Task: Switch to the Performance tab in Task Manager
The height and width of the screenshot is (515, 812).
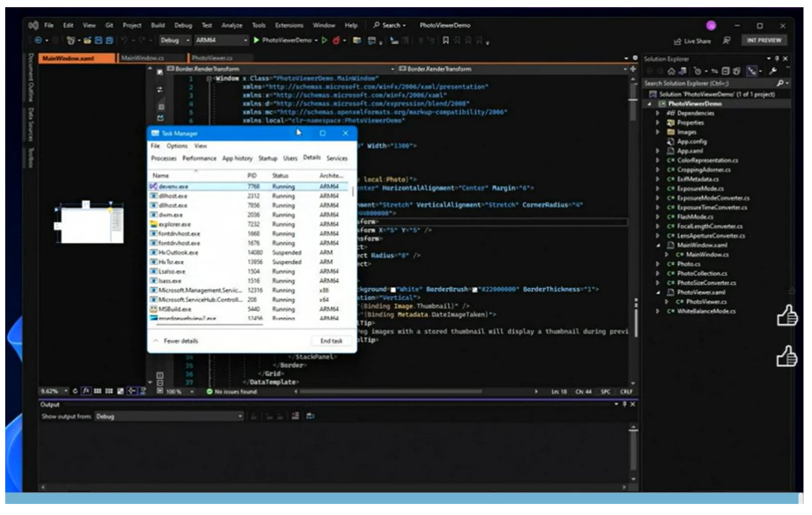Action: 199,158
